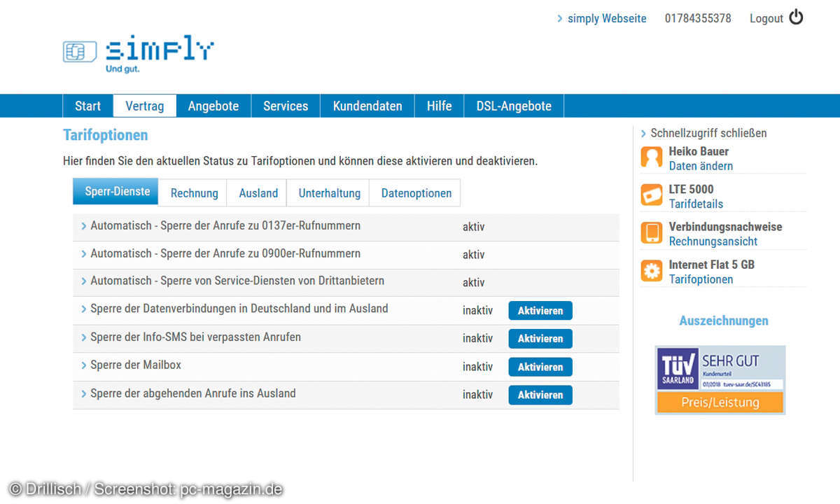
Task: Open the Kundendaten menu item
Action: point(367,106)
